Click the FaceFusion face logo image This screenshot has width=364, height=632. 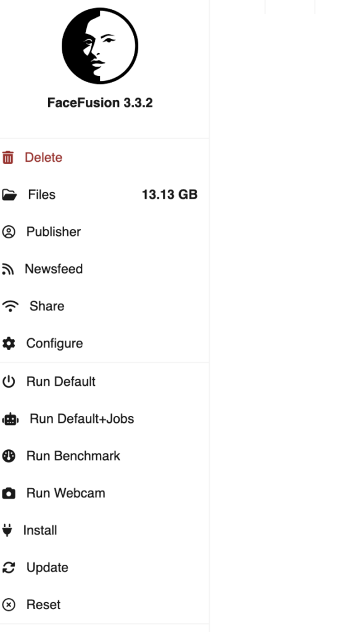click(x=100, y=46)
